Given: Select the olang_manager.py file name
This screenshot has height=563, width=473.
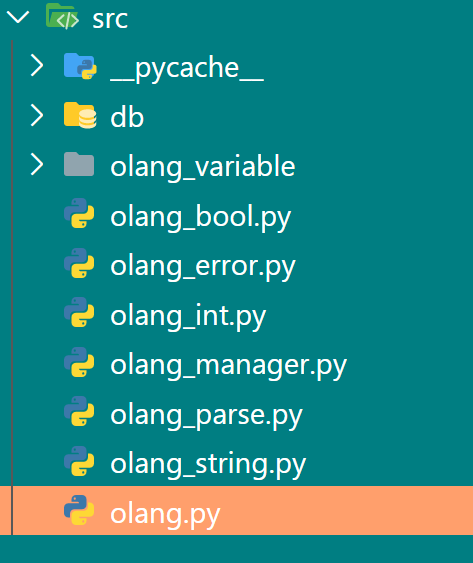Looking at the screenshot, I should pos(228,366).
